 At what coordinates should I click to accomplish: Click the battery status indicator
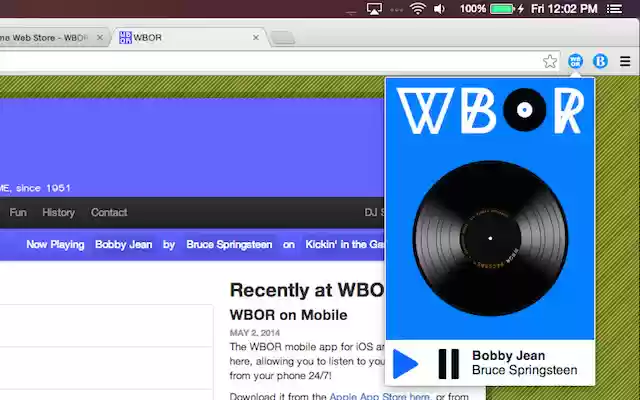pos(491,9)
